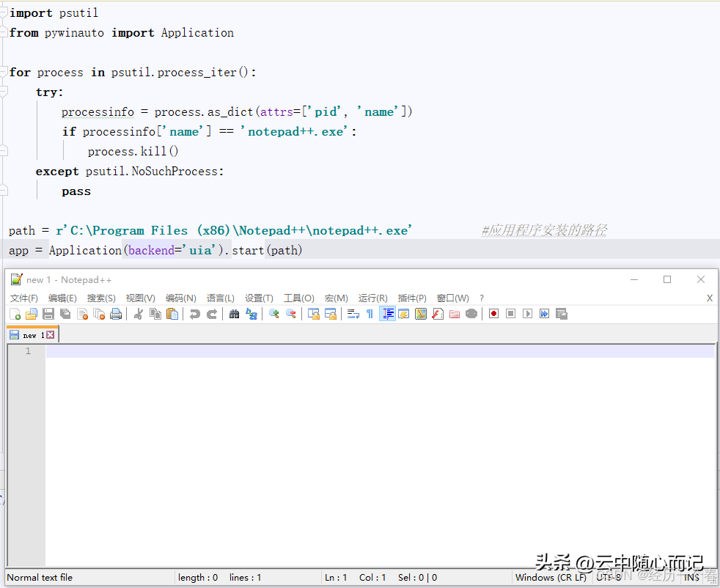Click the Redo arrow icon
Image resolution: width=720 pixels, height=588 pixels.
(x=212, y=314)
